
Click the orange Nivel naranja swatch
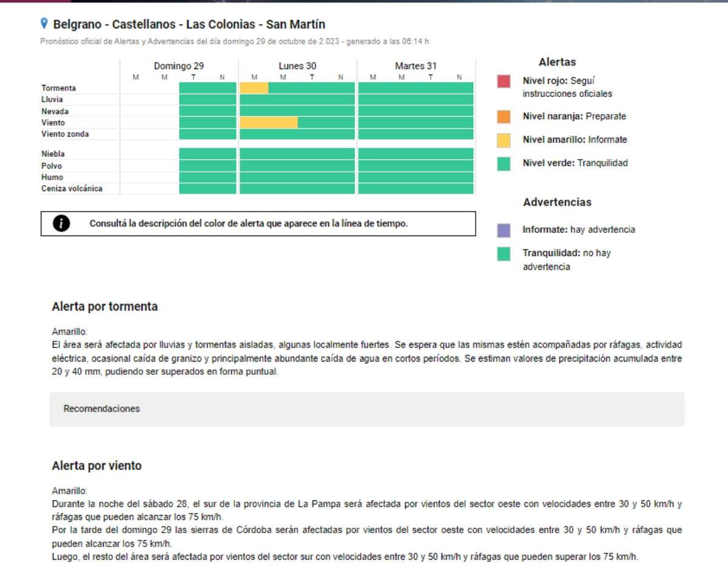click(x=504, y=116)
